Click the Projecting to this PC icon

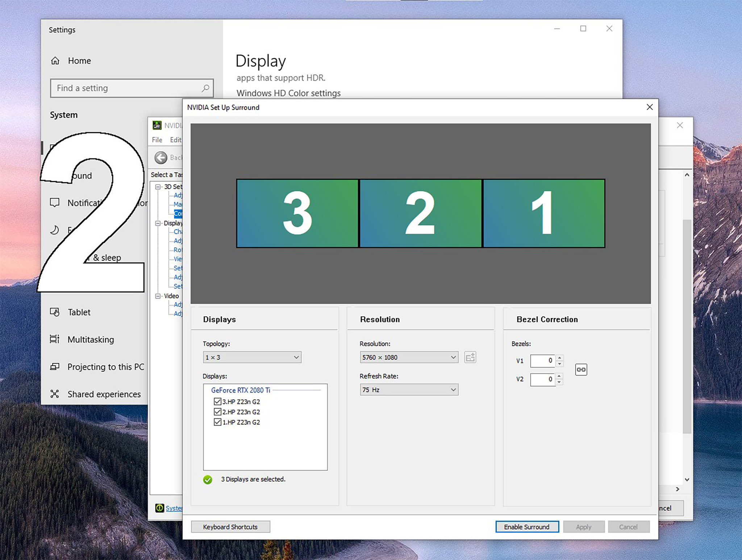tap(55, 366)
